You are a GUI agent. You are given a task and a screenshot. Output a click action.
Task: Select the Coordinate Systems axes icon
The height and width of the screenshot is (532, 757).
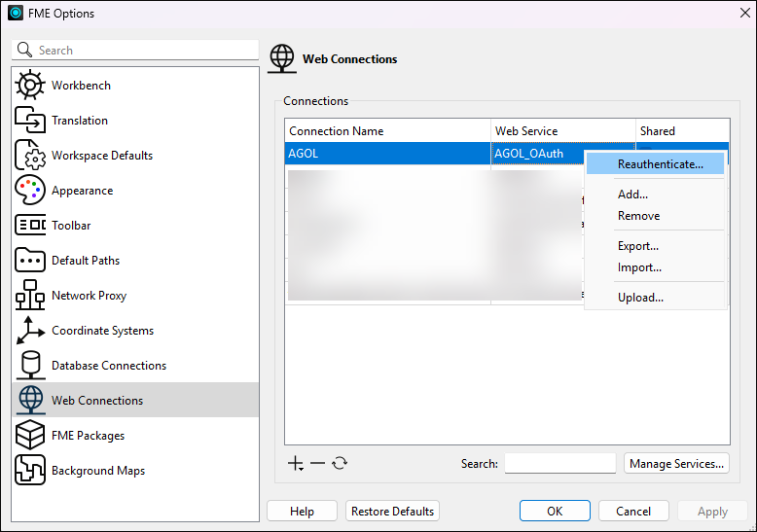tap(30, 331)
